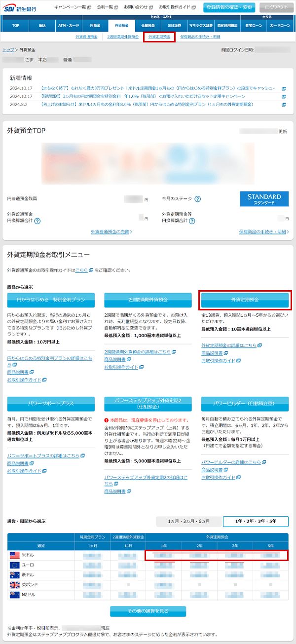Open パワービルダーの詳細はこちら link
The height and width of the screenshot is (644, 296).
(231, 462)
